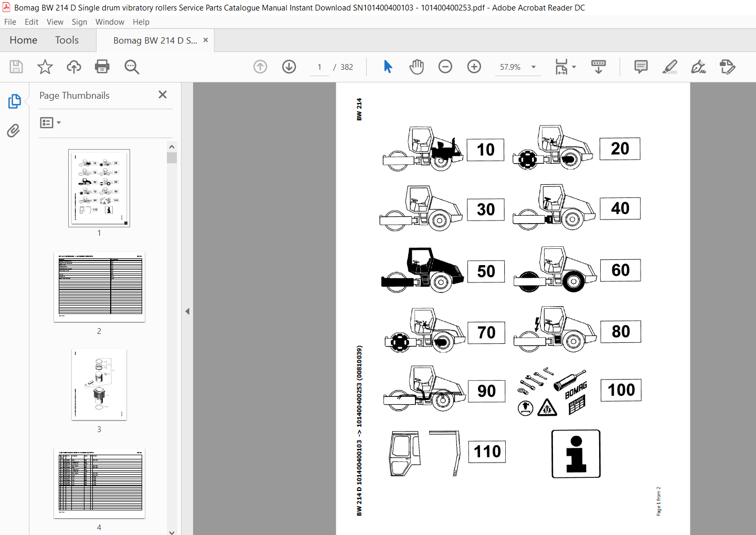The width and height of the screenshot is (756, 535).
Task: Click the Fit page width icon
Action: click(561, 67)
